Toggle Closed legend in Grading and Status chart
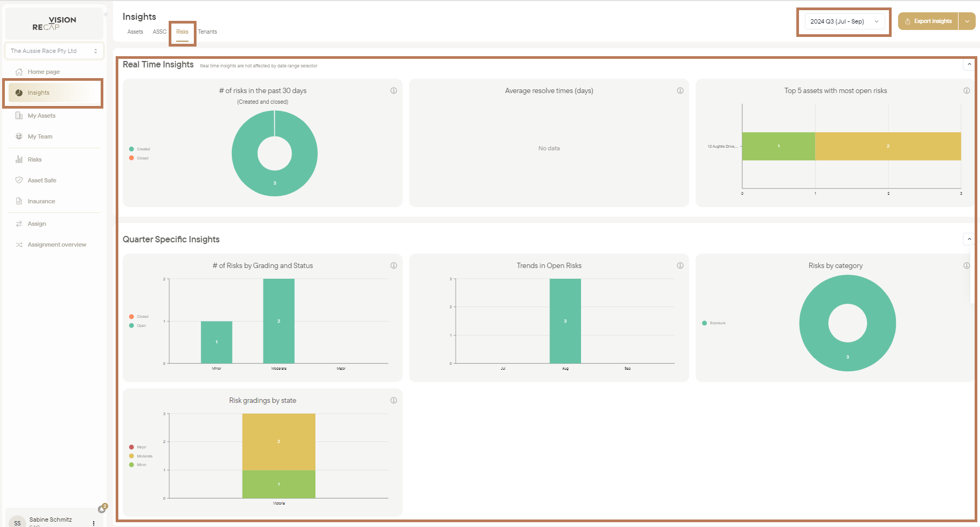 pos(139,317)
